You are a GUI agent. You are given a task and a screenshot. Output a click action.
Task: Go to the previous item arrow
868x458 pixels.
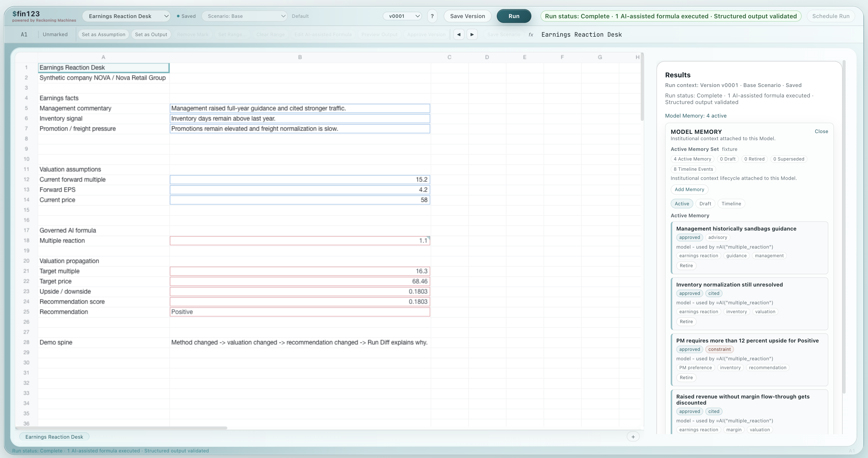pyautogui.click(x=459, y=34)
